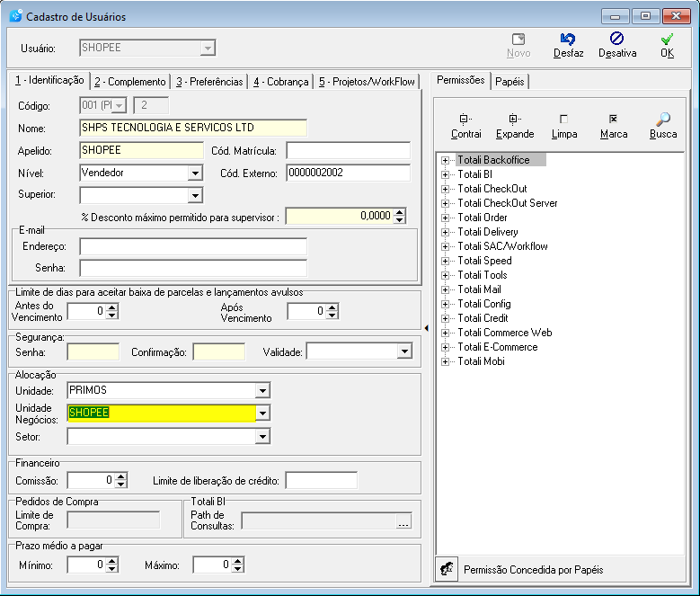Collapse the side panel with the arrow

click(x=426, y=328)
